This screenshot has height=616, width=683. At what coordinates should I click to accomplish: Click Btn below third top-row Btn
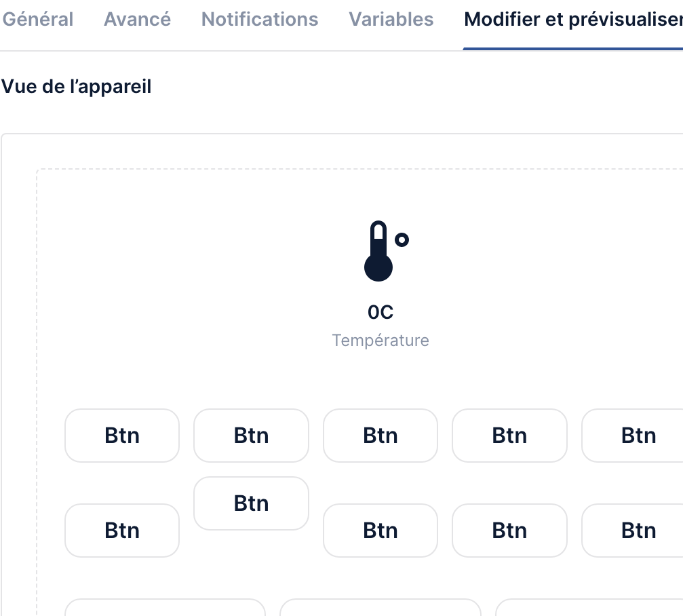380,530
